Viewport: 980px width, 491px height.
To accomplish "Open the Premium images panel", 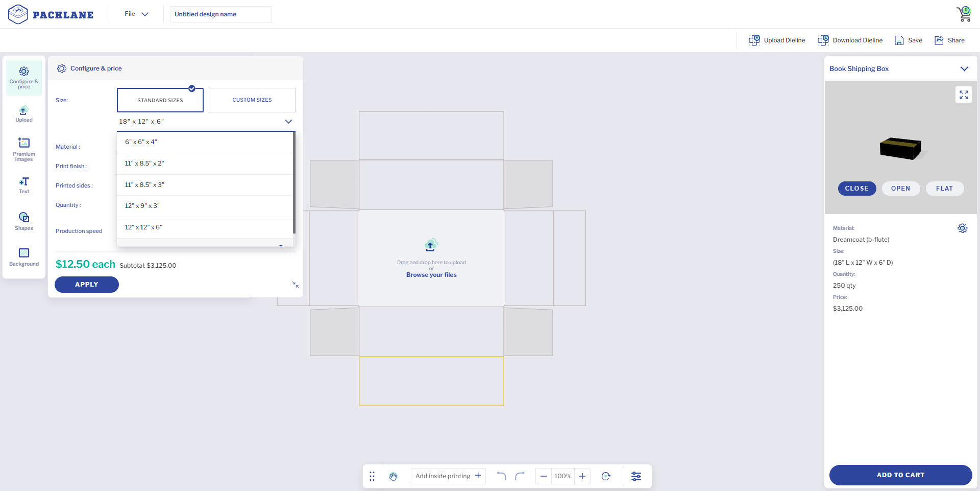I will coord(23,149).
